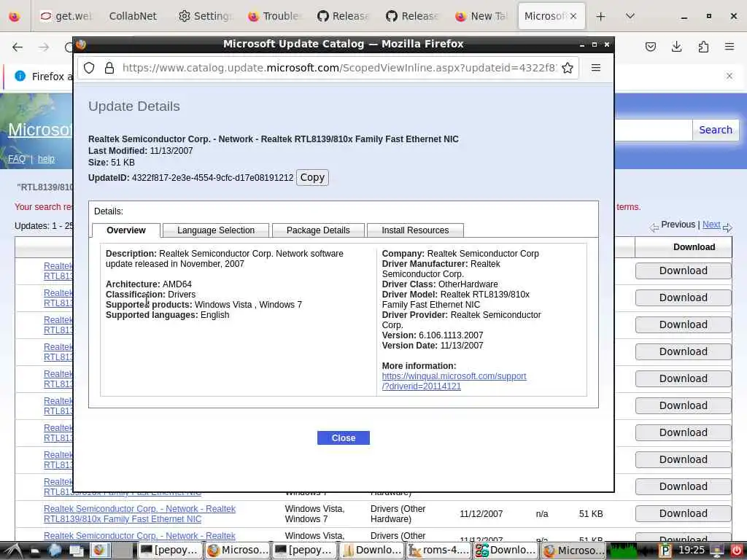Click the forward navigation arrow

pos(44,47)
